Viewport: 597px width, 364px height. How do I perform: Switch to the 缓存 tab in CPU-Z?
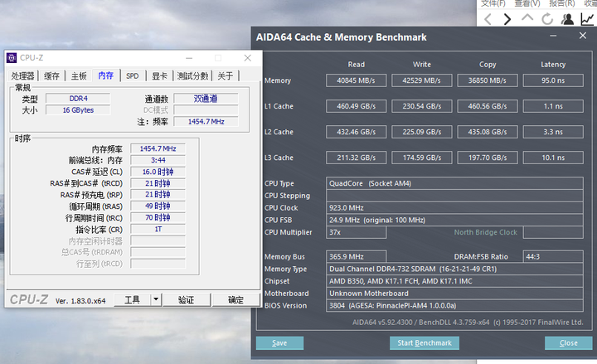point(51,75)
